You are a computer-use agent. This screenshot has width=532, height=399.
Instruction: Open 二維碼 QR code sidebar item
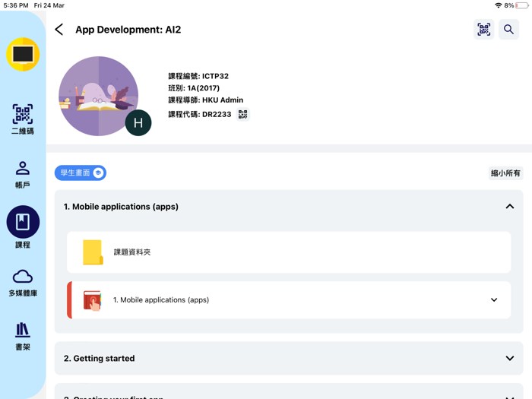pyautogui.click(x=23, y=119)
